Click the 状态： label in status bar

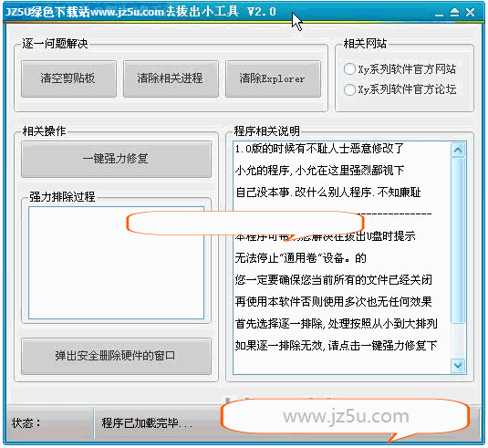(26, 423)
